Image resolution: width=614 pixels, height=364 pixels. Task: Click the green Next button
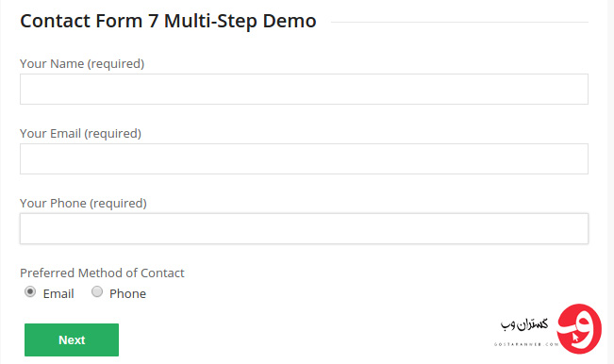[72, 339]
